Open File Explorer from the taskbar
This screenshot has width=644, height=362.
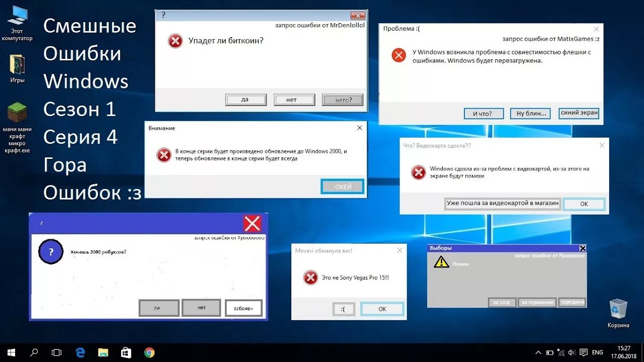(x=103, y=352)
